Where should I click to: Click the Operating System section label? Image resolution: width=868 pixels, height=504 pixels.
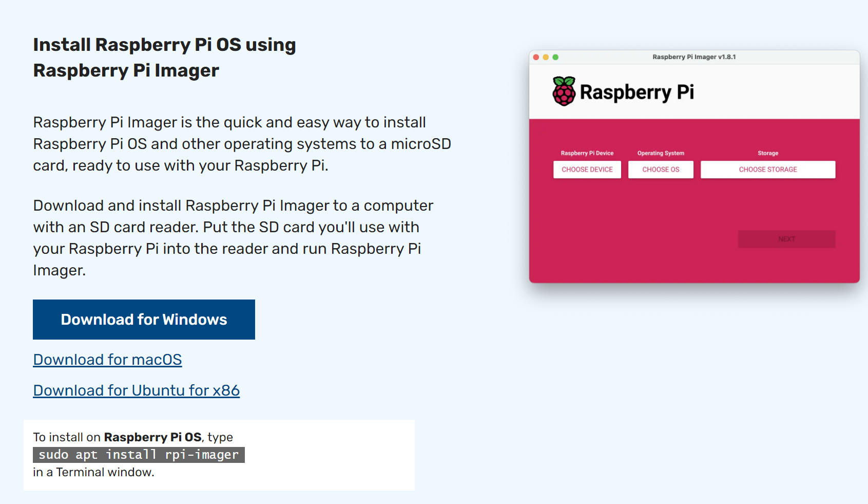[x=661, y=153]
